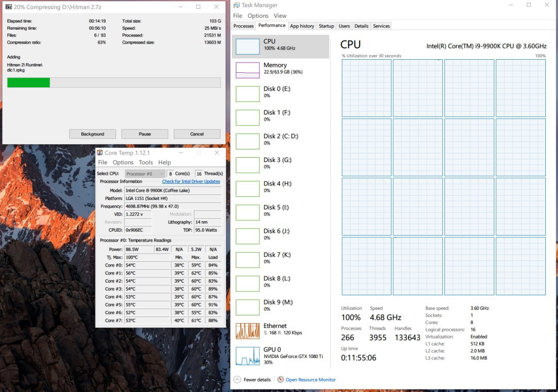Select the CPU performance graph thumbnail
Viewport: 558px width, 392px height.
[x=248, y=47]
